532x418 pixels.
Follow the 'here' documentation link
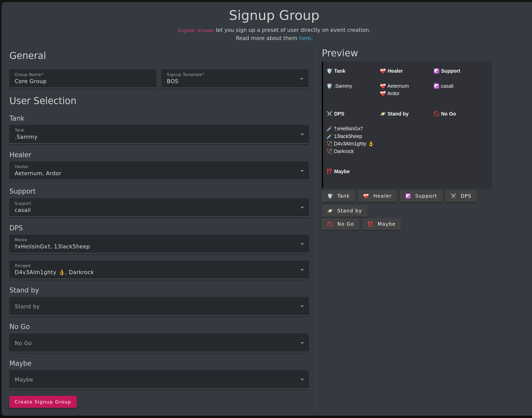[x=305, y=38]
